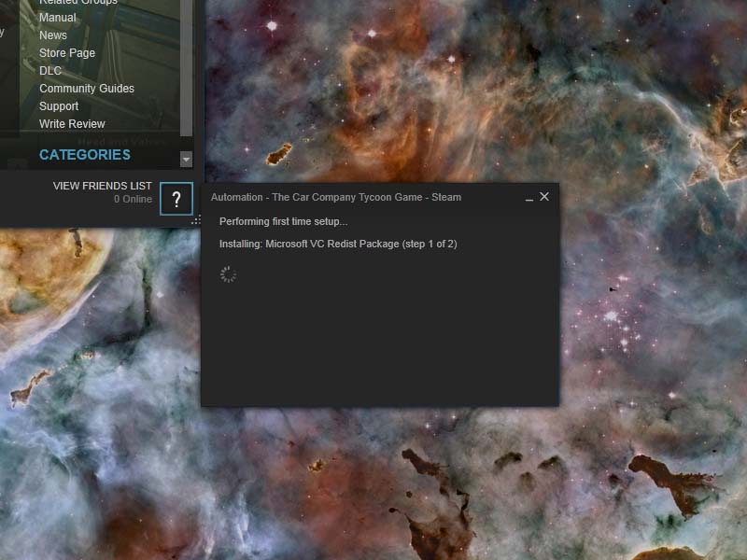This screenshot has height=560, width=747.
Task: Click the question mark friends avatar icon
Action: click(176, 199)
